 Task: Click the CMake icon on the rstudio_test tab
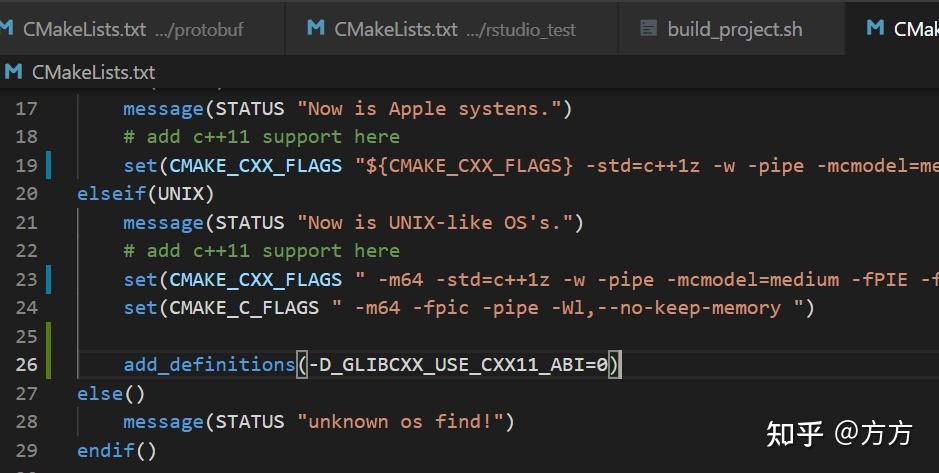click(x=316, y=29)
